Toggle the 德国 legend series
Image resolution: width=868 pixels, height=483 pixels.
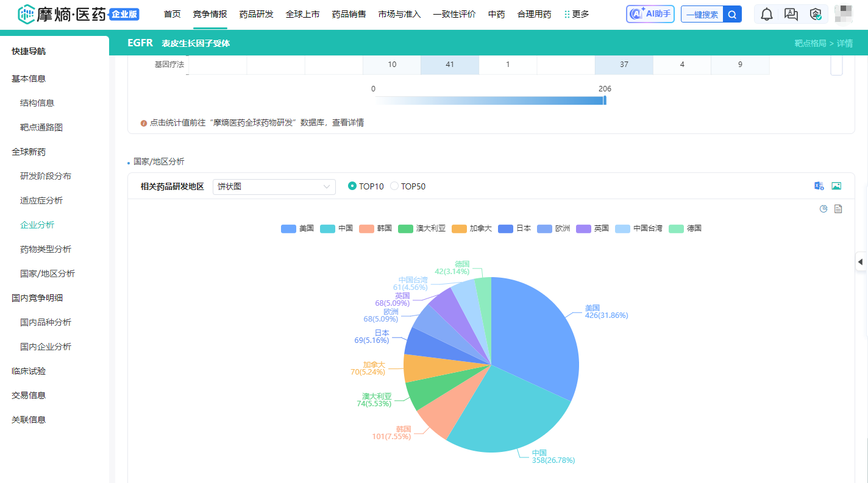click(685, 228)
